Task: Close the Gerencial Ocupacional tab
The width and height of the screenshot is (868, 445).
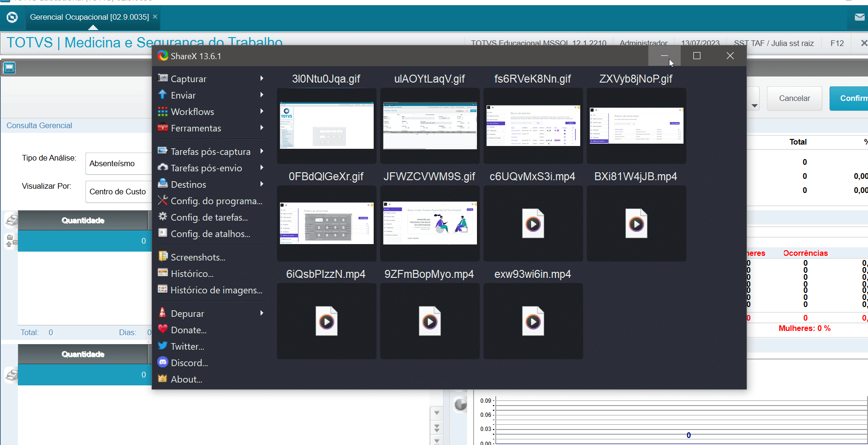Action: tap(155, 16)
